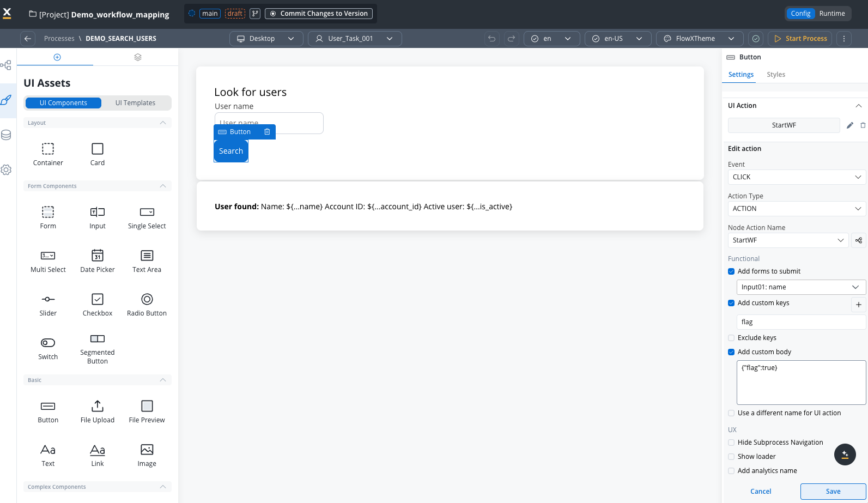This screenshot has height=503, width=868.
Task: Collapse the Form Components section
Action: 163,186
